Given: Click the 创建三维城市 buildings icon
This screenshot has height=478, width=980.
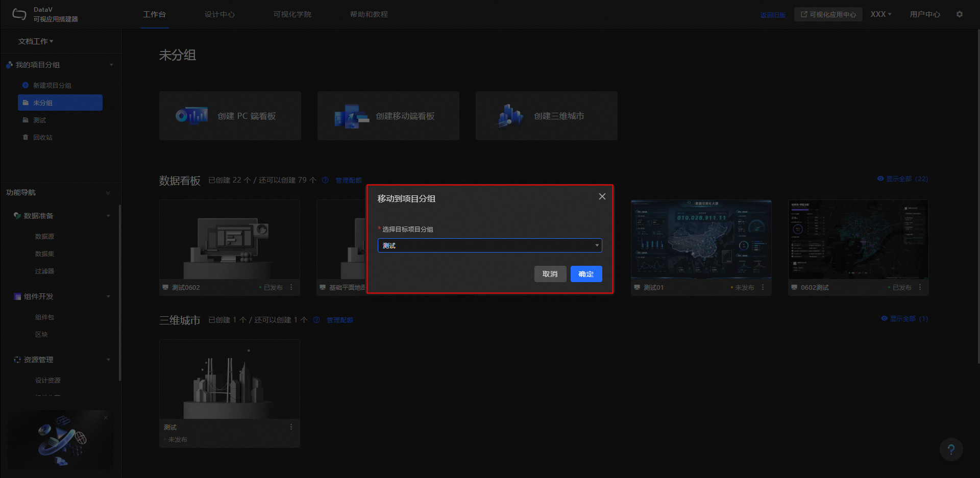Looking at the screenshot, I should [x=510, y=116].
